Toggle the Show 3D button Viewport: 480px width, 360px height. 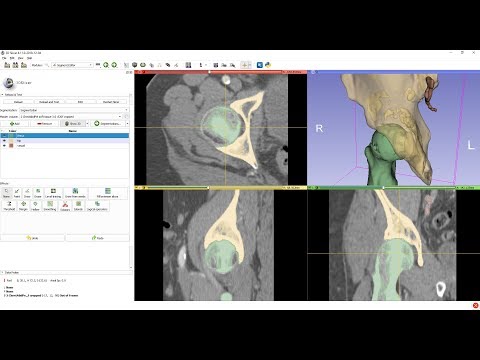click(73, 123)
